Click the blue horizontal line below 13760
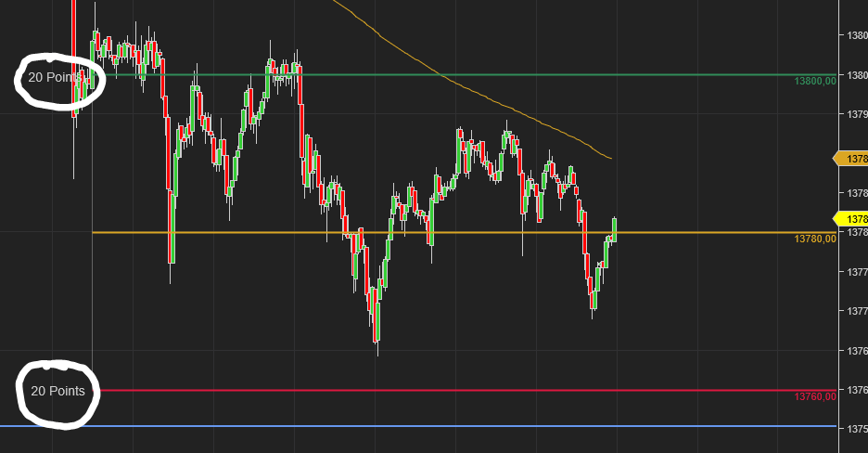This screenshot has width=868, height=453. pos(464,426)
